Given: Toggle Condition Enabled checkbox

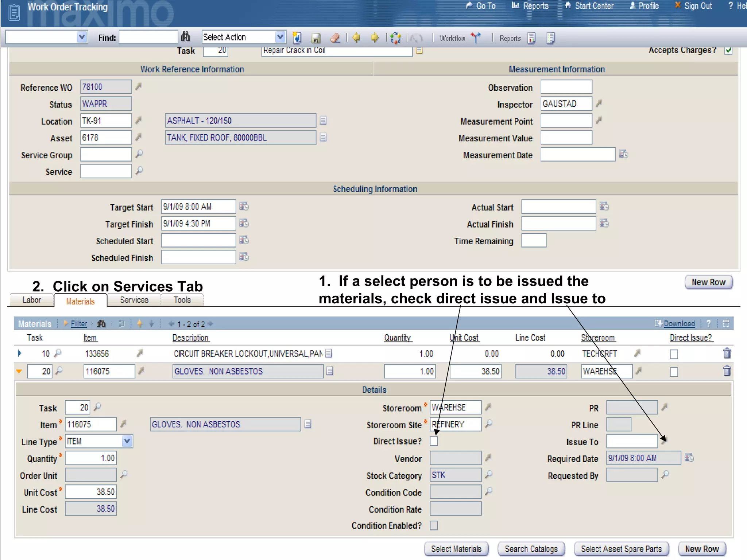Looking at the screenshot, I should click(x=434, y=525).
